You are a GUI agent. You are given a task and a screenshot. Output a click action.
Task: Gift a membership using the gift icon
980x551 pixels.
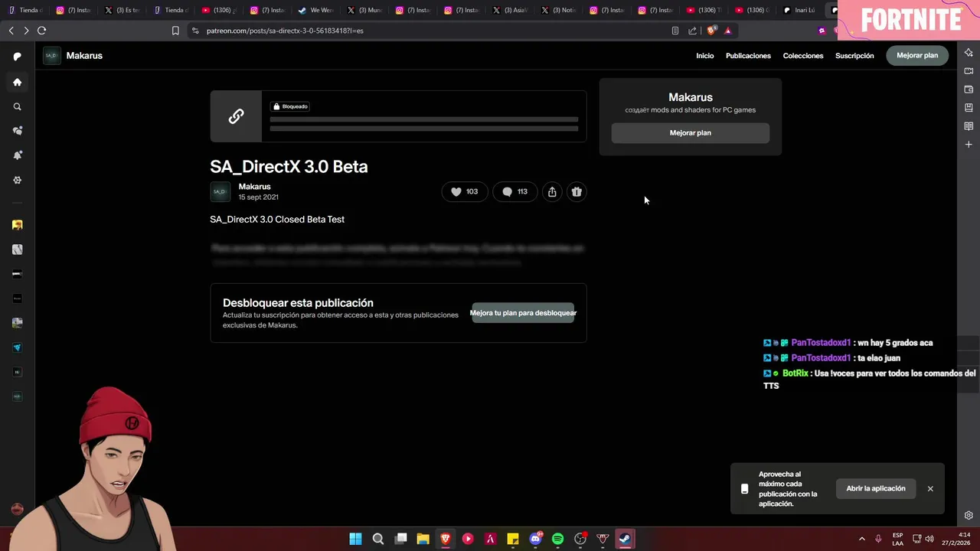[577, 192]
